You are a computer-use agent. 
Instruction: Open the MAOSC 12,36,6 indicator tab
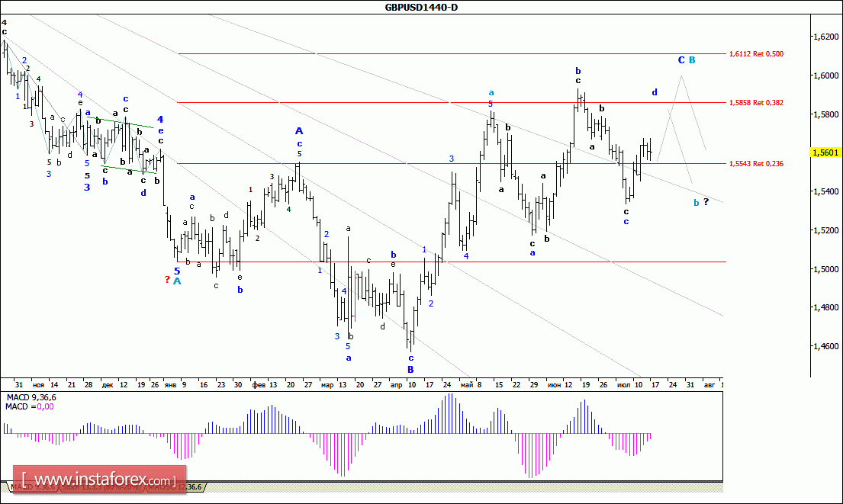174,487
